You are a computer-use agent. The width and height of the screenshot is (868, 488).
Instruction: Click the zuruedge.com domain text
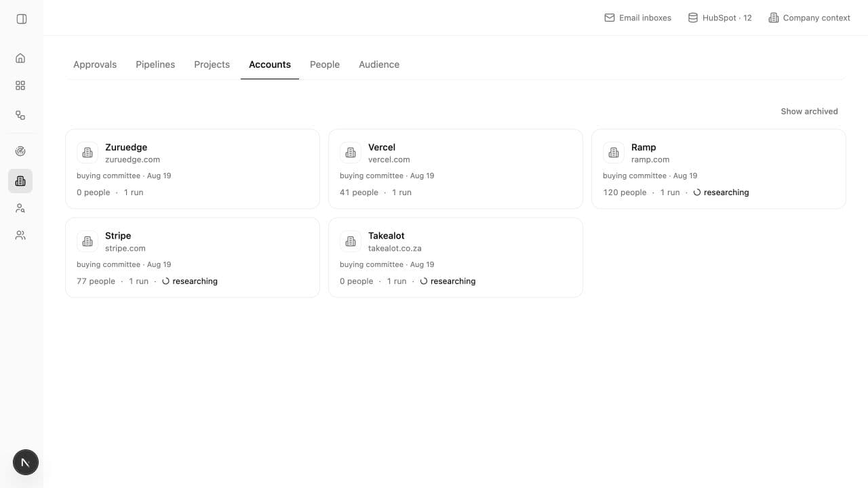tap(132, 160)
